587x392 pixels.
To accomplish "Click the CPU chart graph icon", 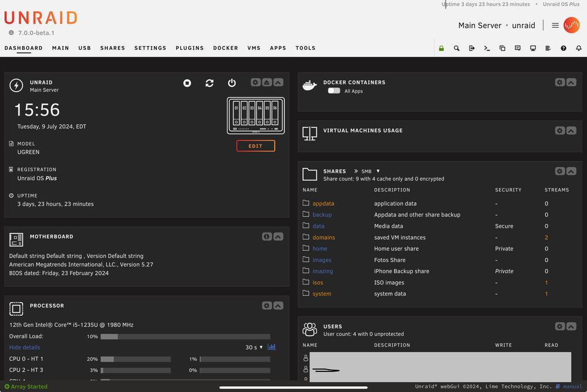I will 272,347.
